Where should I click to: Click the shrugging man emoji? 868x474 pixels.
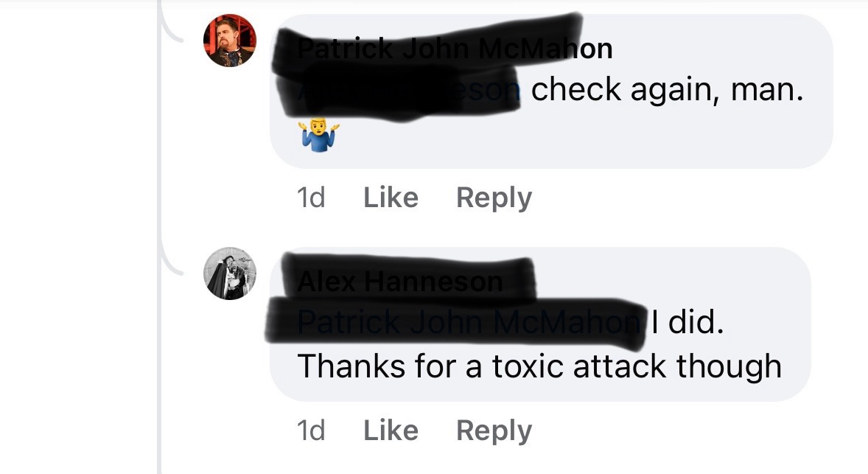[x=318, y=135]
